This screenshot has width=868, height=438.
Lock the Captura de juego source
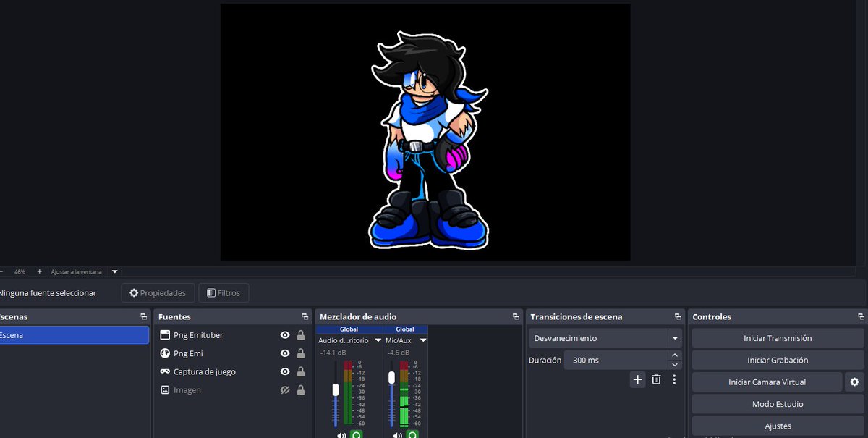pos(301,371)
